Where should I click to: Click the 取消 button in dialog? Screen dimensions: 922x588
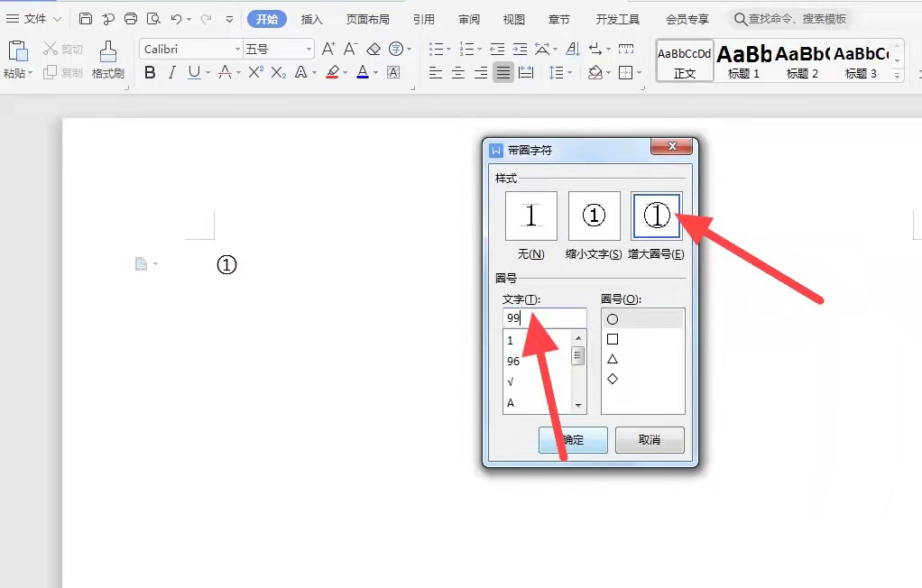point(650,440)
